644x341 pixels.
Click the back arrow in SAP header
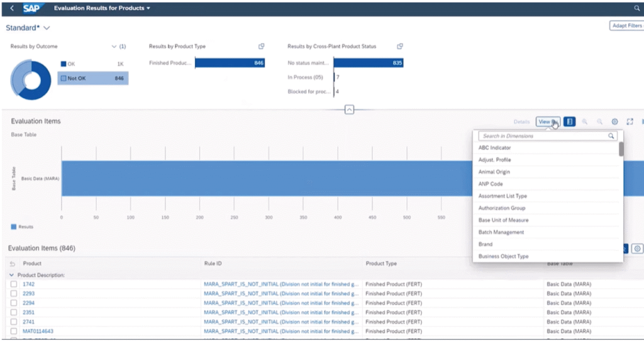12,8
